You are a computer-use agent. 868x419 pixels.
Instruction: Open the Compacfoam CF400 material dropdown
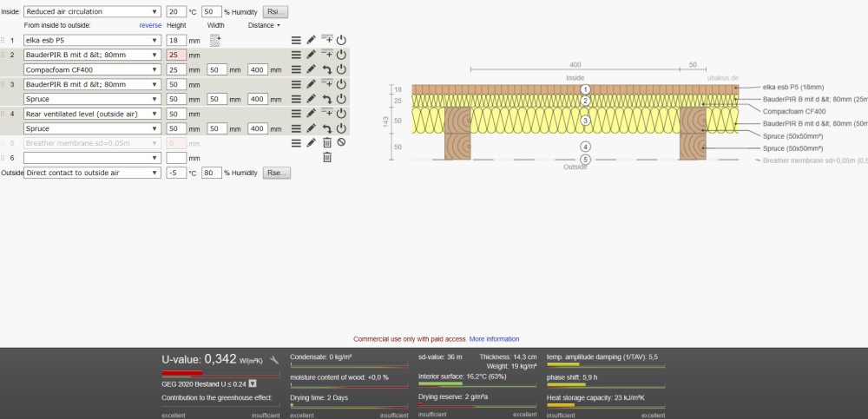pos(93,69)
